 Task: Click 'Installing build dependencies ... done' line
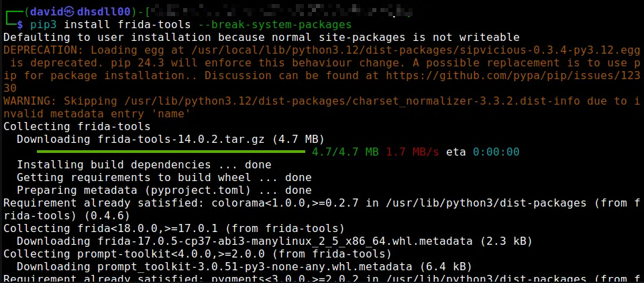[144, 165]
